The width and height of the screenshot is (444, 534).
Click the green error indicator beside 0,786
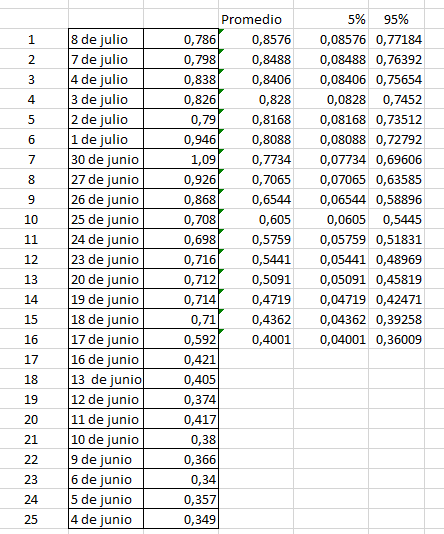click(221, 31)
